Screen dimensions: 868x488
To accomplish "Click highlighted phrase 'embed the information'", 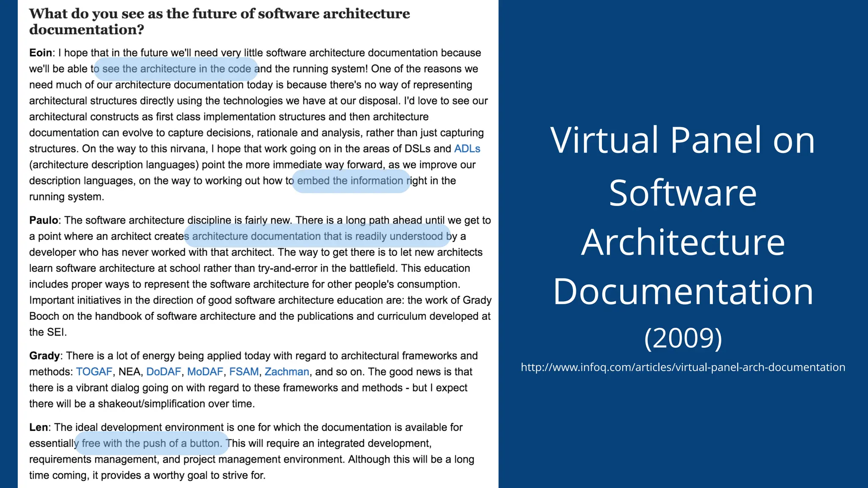I will coord(350,180).
